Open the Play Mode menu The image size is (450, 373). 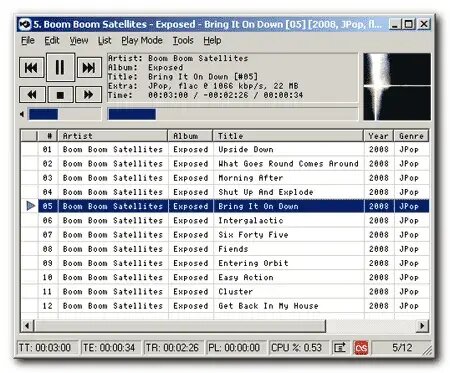pyautogui.click(x=142, y=40)
